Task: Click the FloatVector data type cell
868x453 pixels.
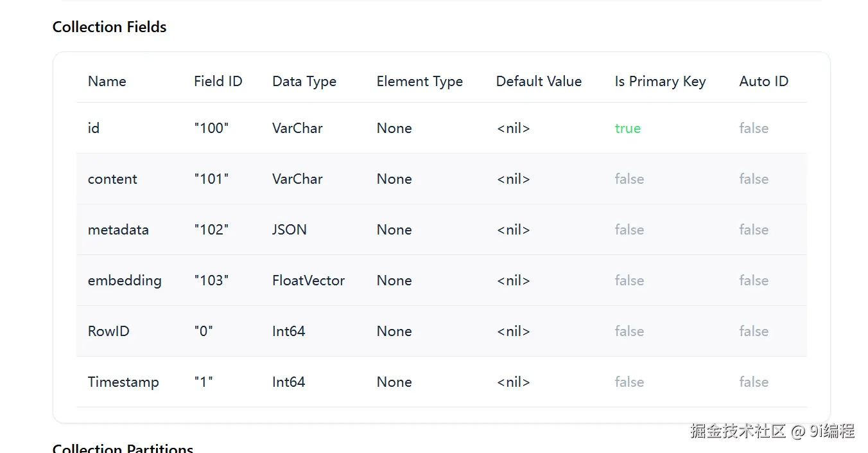Action: 308,280
